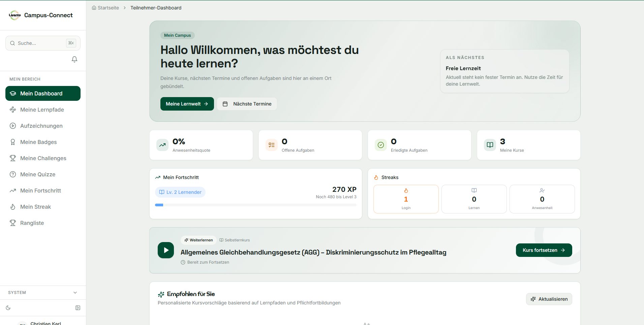Go to Mein Streak sidebar item
The image size is (644, 325).
coord(43,207)
